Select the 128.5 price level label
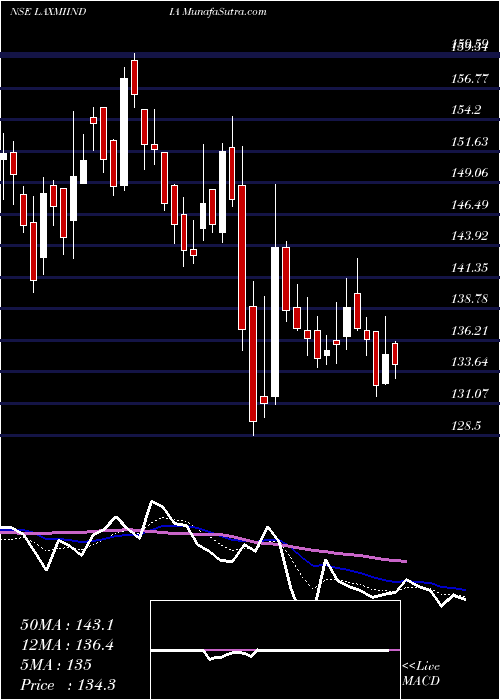 coord(466,426)
